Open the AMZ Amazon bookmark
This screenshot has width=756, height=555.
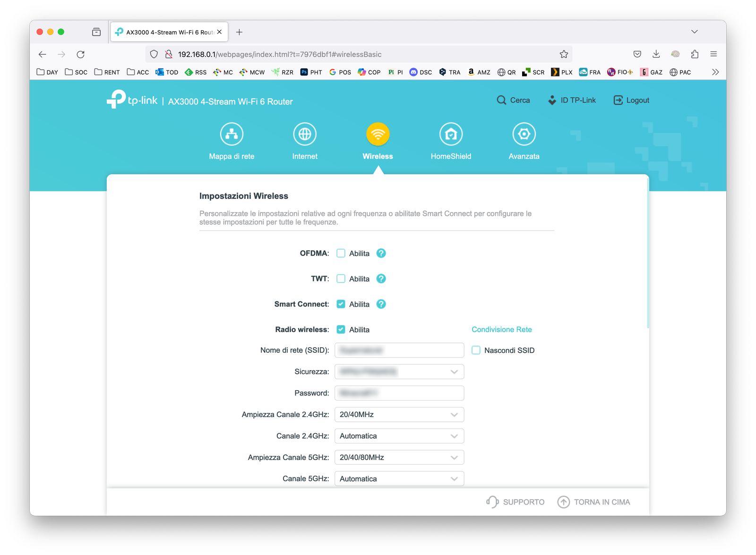(x=479, y=72)
